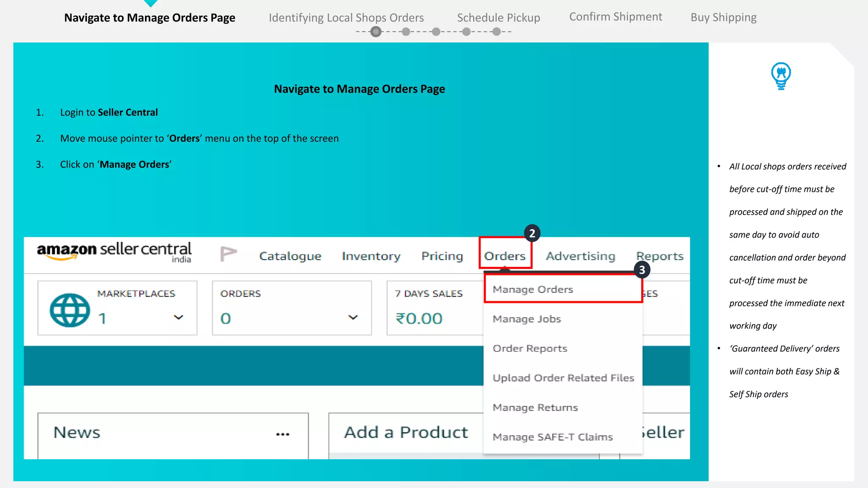868x488 pixels.
Task: Click the Add a Product widget
Action: [x=406, y=433]
